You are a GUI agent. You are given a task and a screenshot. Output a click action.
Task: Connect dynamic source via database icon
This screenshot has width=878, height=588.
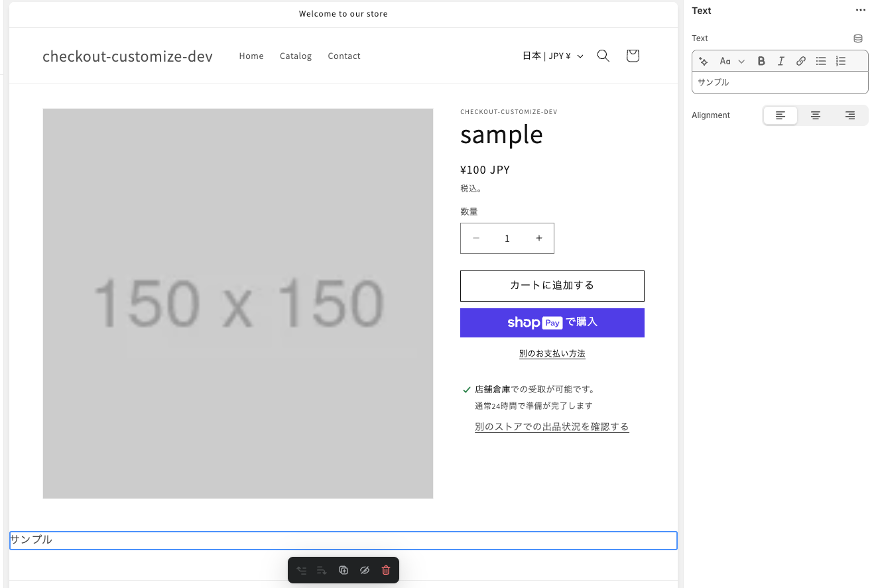858,38
